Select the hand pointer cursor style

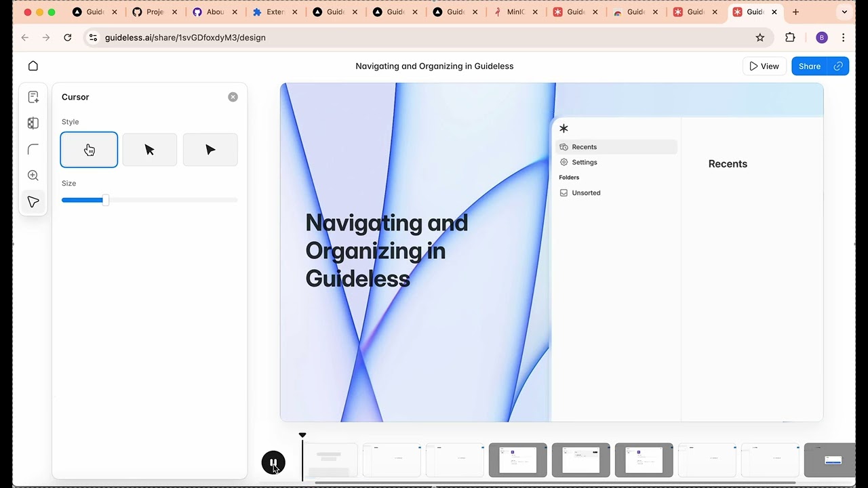pos(89,150)
